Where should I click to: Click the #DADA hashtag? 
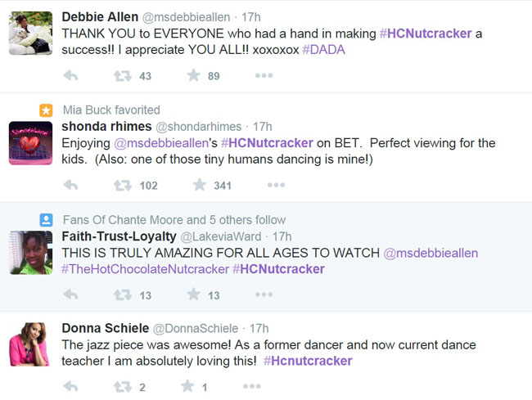(323, 49)
